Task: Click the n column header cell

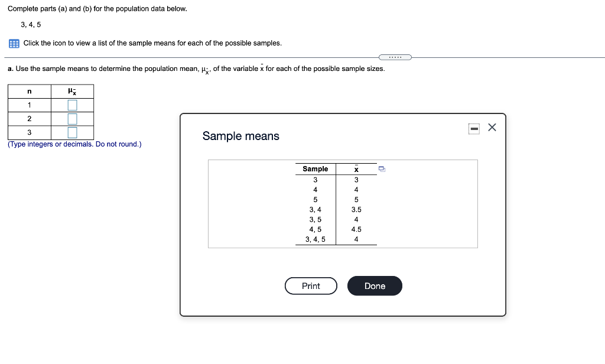Action: 29,91
